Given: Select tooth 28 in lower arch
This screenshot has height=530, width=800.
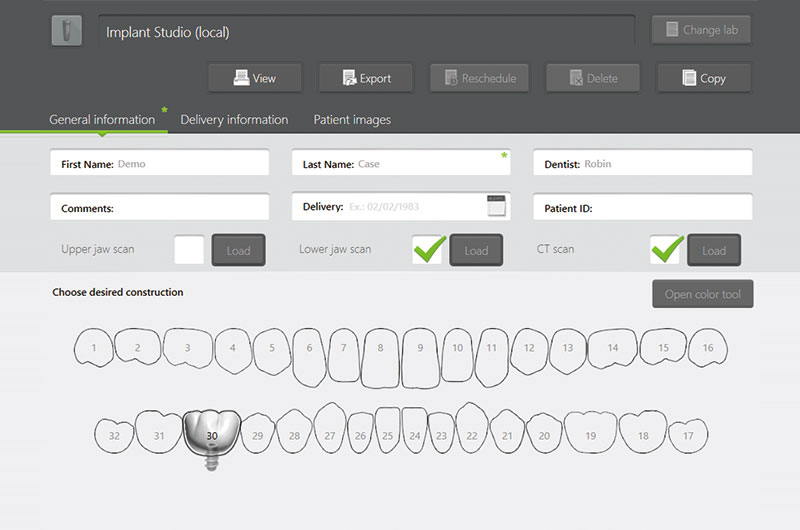Looking at the screenshot, I should click(294, 432).
